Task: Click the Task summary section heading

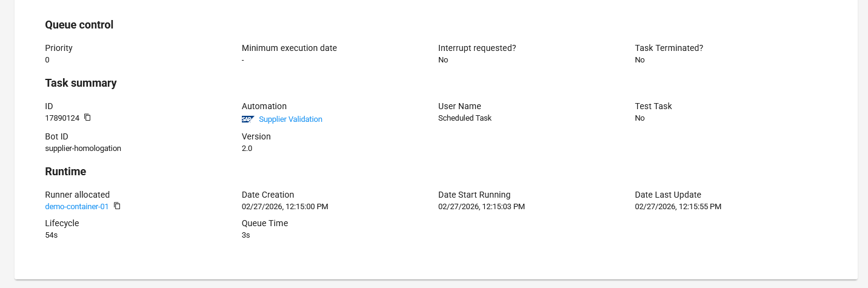Action: (x=81, y=83)
